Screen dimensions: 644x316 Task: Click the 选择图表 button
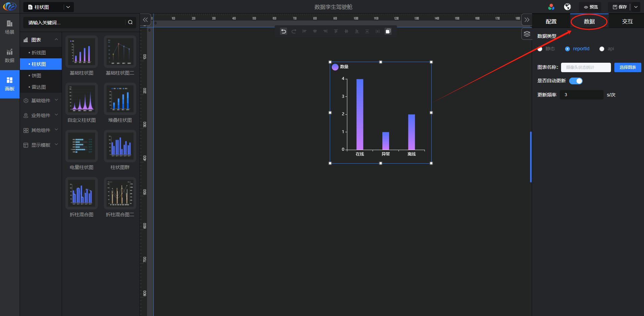tap(627, 67)
